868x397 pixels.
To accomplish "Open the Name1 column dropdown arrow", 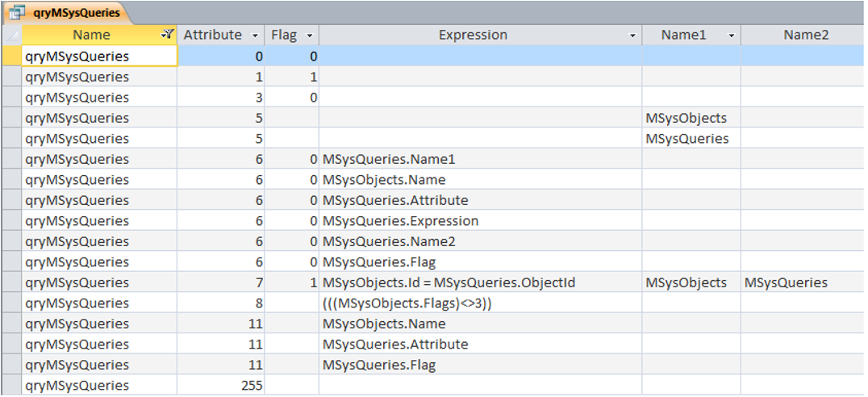I will pos(732,36).
